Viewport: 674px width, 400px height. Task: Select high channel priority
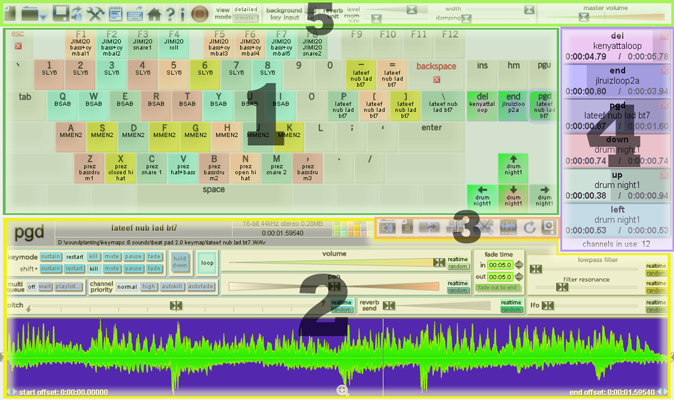coord(149,286)
